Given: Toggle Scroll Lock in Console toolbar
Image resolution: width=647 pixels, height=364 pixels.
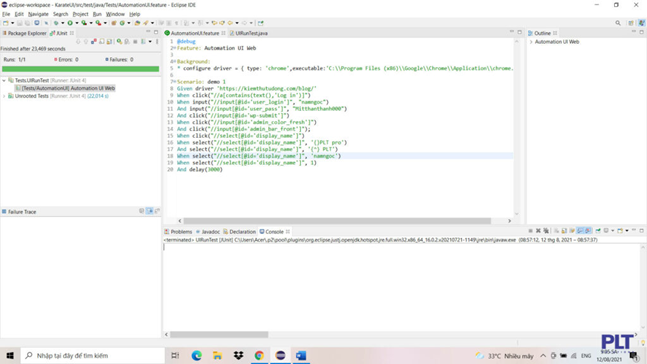Looking at the screenshot, I should click(564, 230).
